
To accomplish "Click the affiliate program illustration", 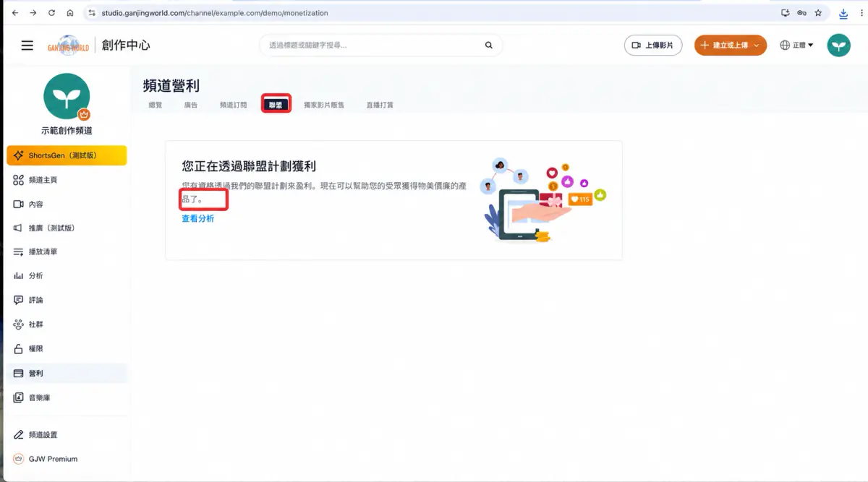I will coord(542,199).
